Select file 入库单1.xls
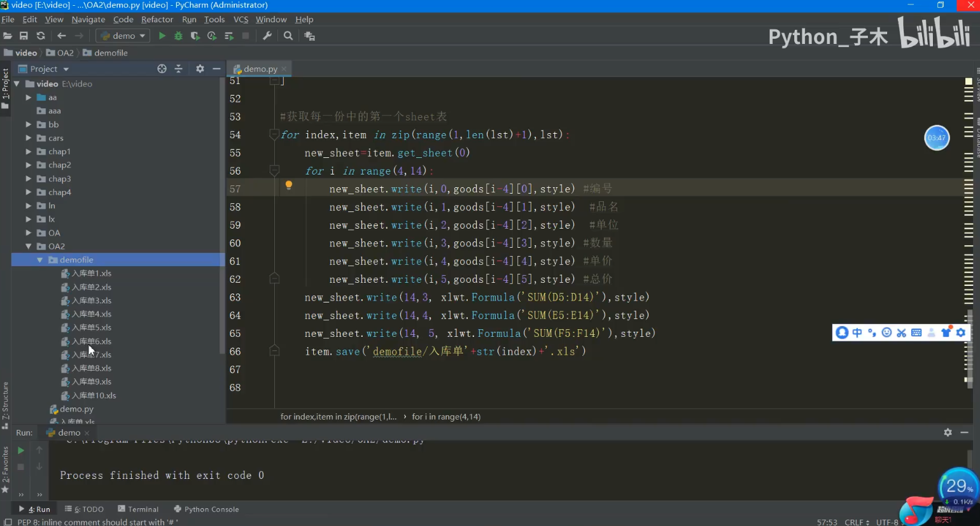980x526 pixels. (86, 273)
